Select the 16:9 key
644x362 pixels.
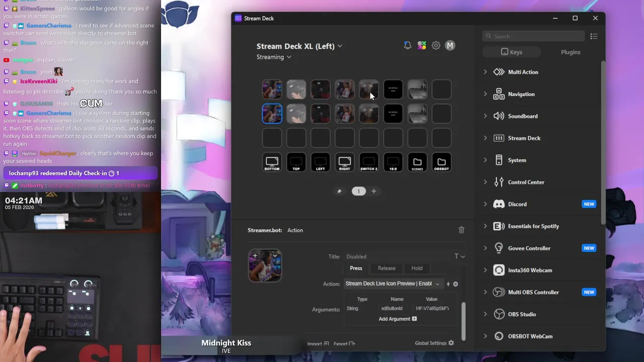(393, 162)
